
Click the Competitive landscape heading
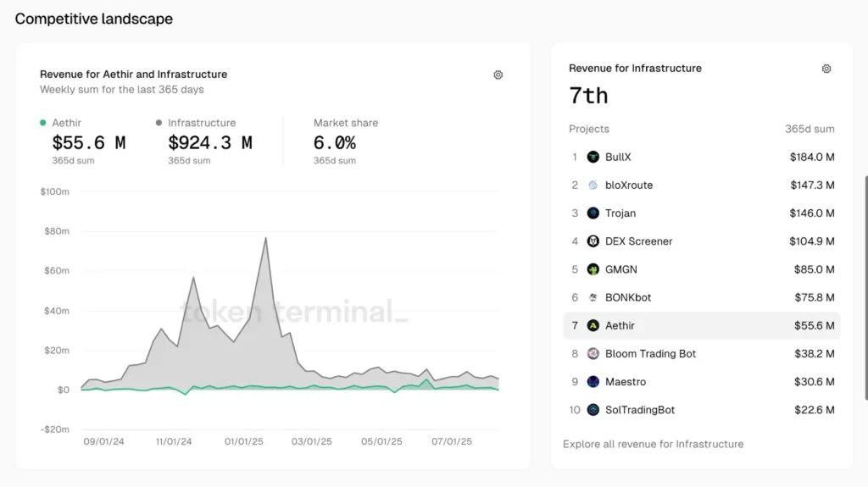93,19
